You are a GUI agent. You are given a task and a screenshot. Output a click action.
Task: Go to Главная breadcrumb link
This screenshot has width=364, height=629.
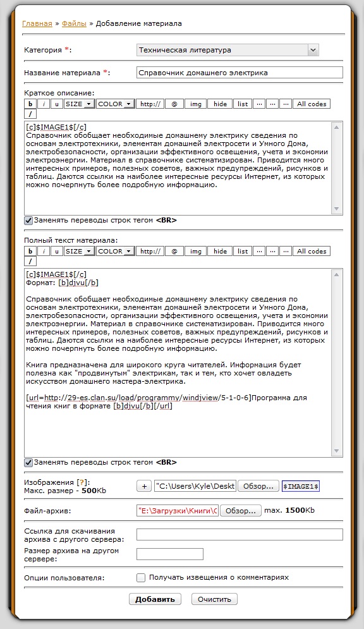[37, 23]
